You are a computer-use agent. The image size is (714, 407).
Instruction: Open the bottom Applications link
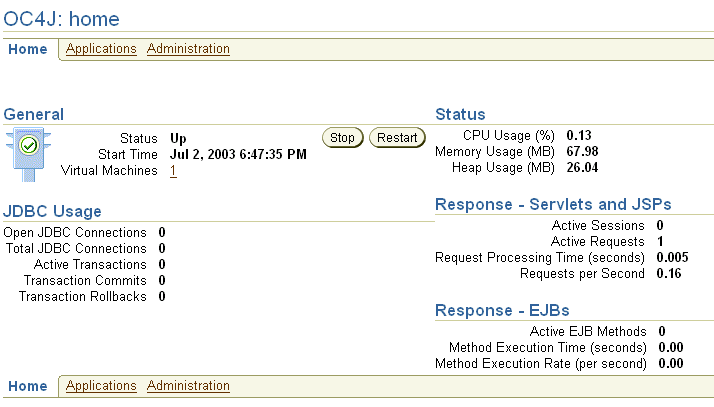(x=101, y=386)
